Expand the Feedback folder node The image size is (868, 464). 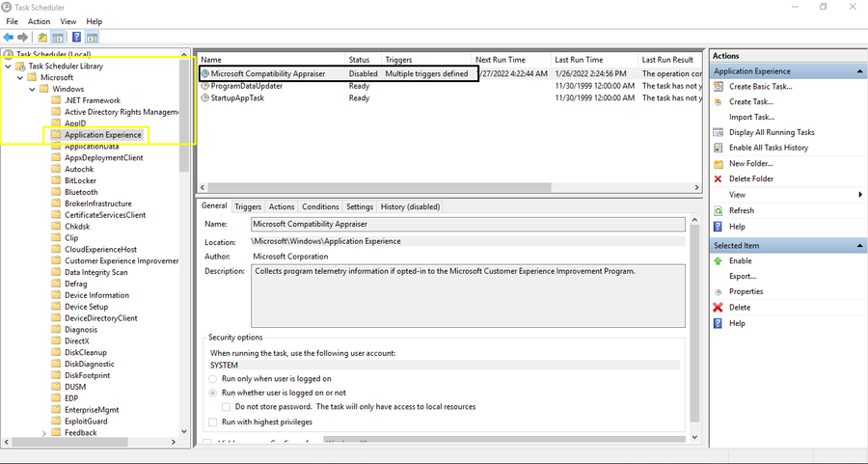pyautogui.click(x=44, y=433)
